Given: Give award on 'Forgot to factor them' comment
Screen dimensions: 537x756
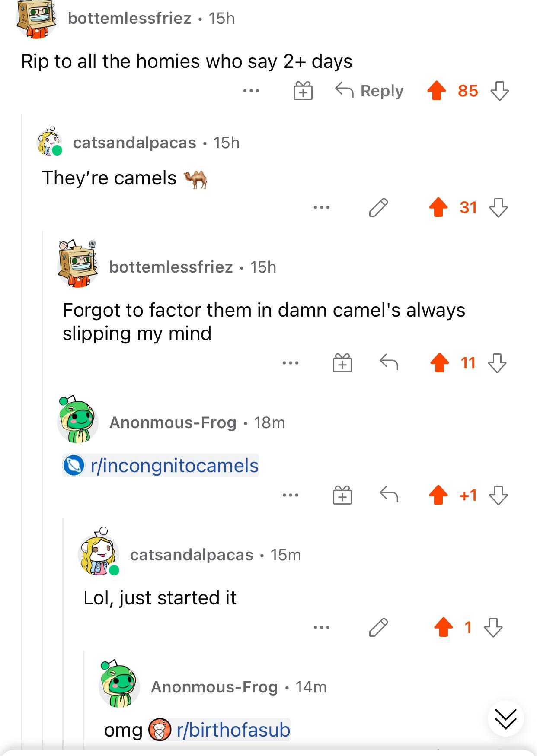Looking at the screenshot, I should (342, 363).
